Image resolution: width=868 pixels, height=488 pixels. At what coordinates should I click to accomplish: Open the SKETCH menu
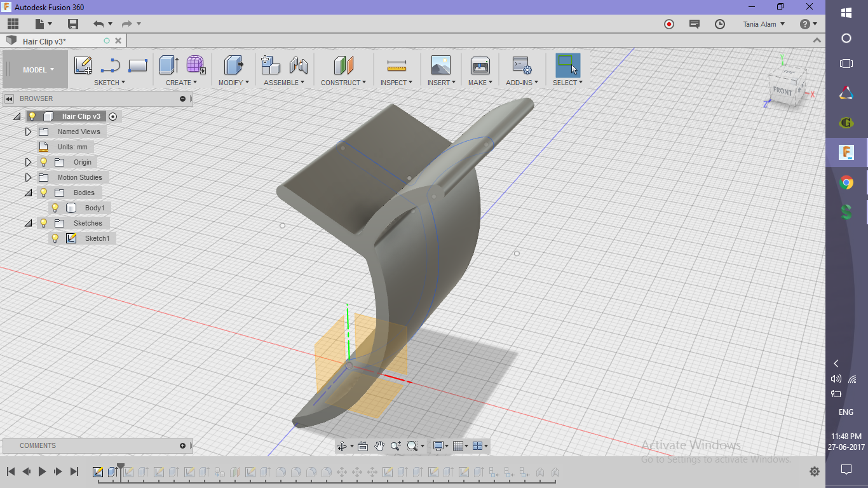pos(109,83)
